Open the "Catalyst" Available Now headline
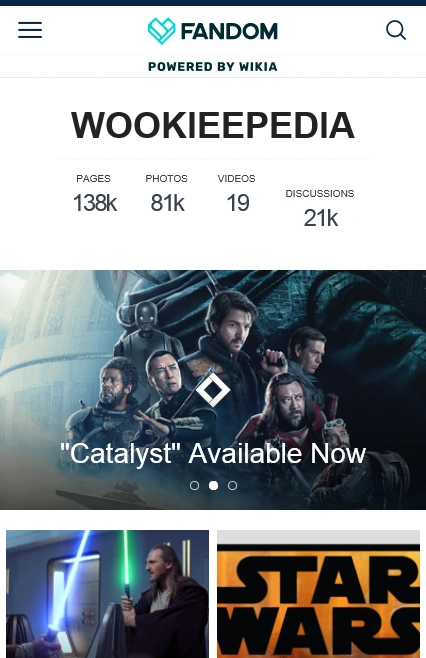Screen dimensions: 426x658 click(213, 454)
